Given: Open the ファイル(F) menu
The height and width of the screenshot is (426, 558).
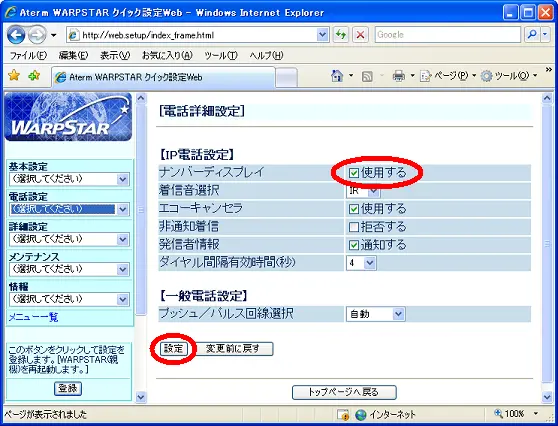Looking at the screenshot, I should coord(28,56).
